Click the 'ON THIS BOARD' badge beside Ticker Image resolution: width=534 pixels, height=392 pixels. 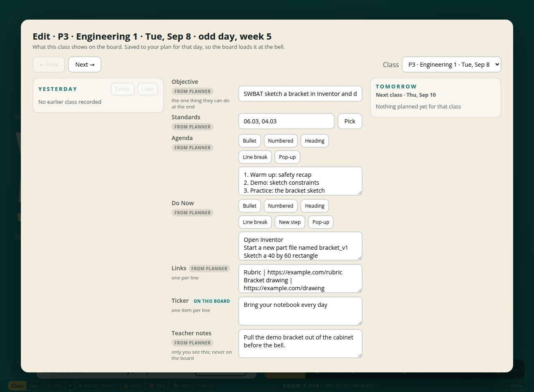coord(212,301)
